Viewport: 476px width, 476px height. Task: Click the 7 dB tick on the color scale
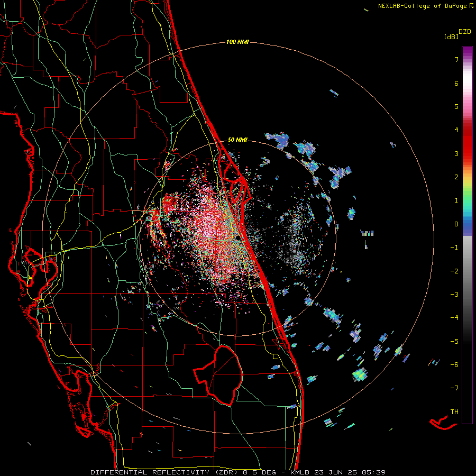click(x=456, y=59)
